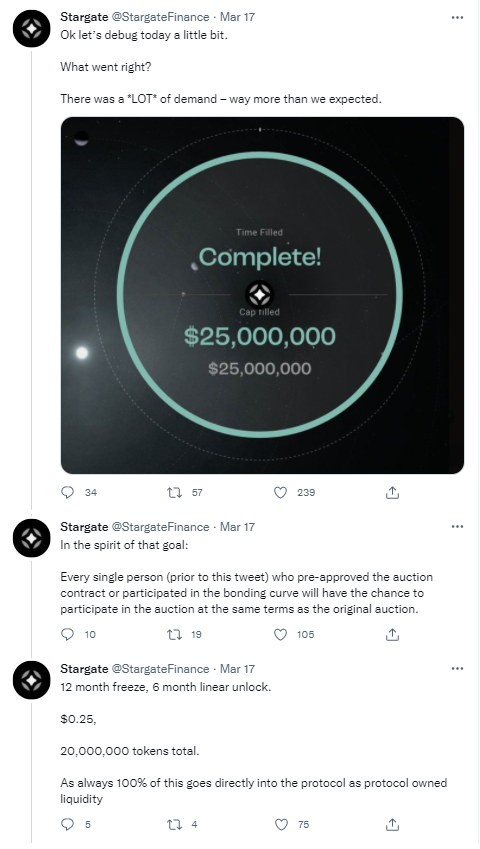This screenshot has height=849, width=480.
Task: Open @StargateFinance handle on first tweet
Action: (x=160, y=17)
